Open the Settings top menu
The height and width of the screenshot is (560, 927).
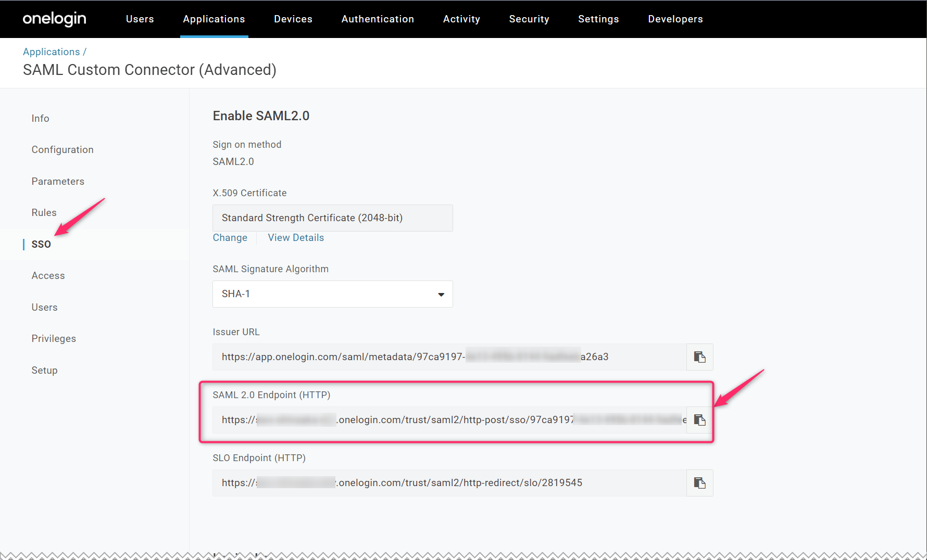[x=598, y=19]
